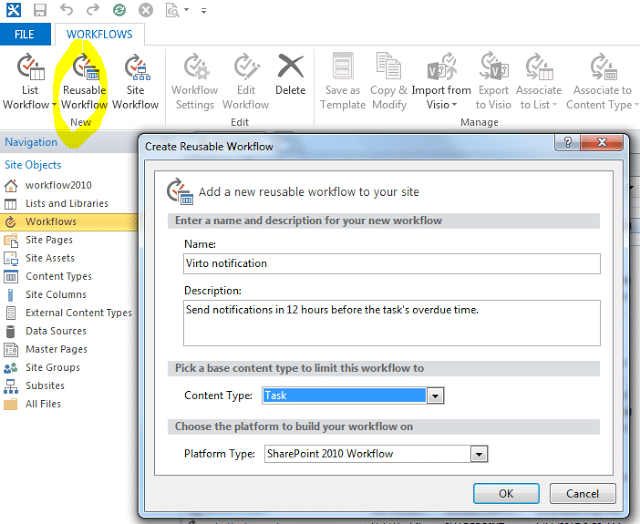The height and width of the screenshot is (524, 640).
Task: Open Workflow Settings in the ribbon
Action: pyautogui.click(x=195, y=82)
